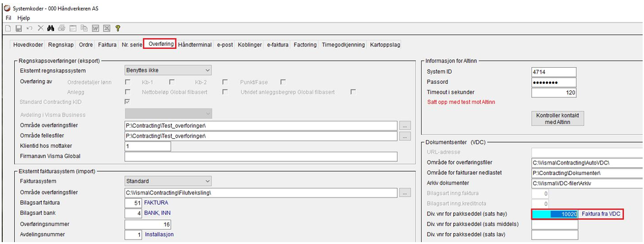Toggle Utvidet anleggsbegrep Global filbasert checkbox
This screenshot has height=244, width=644.
coord(353,92)
